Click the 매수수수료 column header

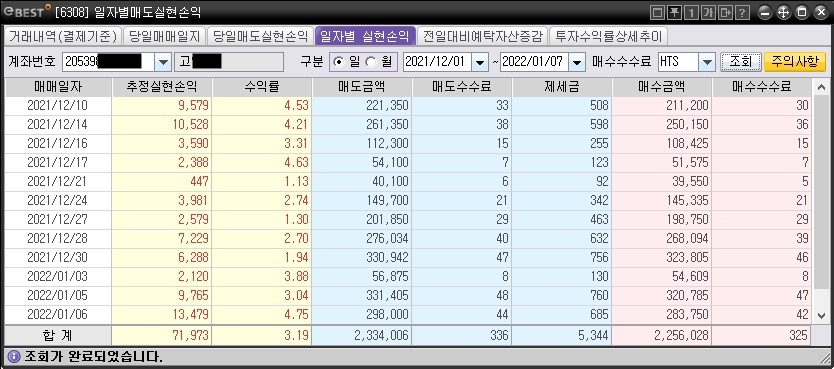[762, 87]
